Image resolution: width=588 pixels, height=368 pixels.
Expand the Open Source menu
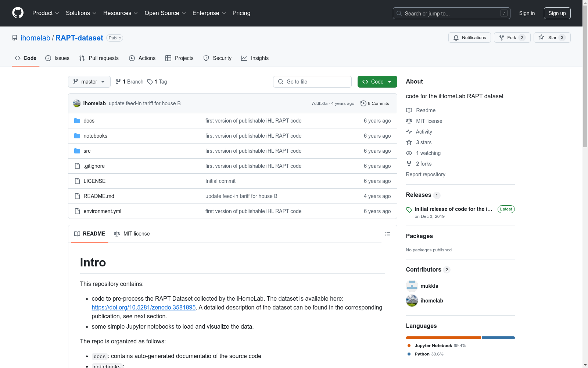[165, 13]
